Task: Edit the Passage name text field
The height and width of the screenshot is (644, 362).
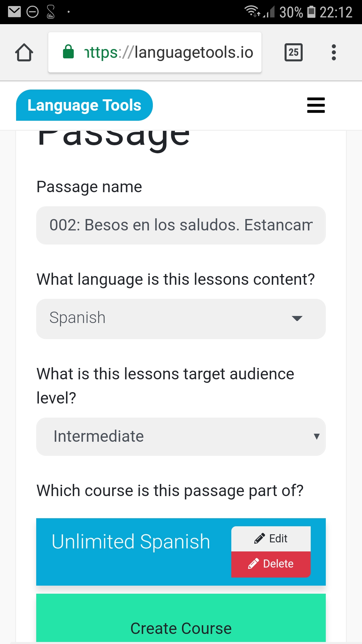Action: (x=181, y=225)
